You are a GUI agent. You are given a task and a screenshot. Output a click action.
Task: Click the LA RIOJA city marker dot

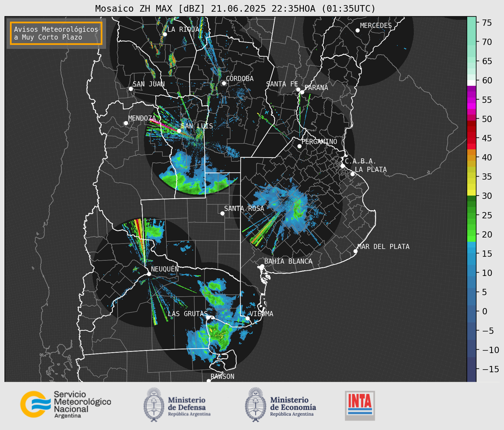pyautogui.click(x=165, y=34)
